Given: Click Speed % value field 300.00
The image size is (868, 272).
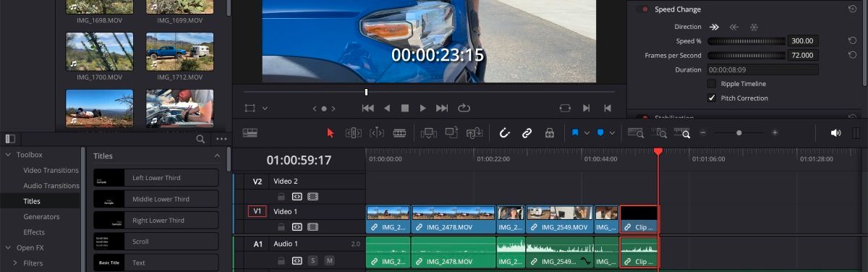Looking at the screenshot, I should pyautogui.click(x=804, y=41).
